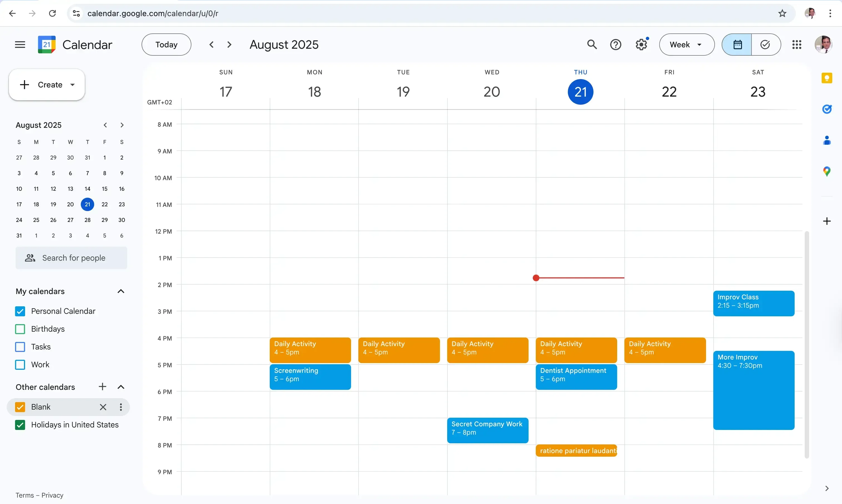Select day 30 in the mini calendar
This screenshot has height=504, width=842.
click(x=122, y=220)
